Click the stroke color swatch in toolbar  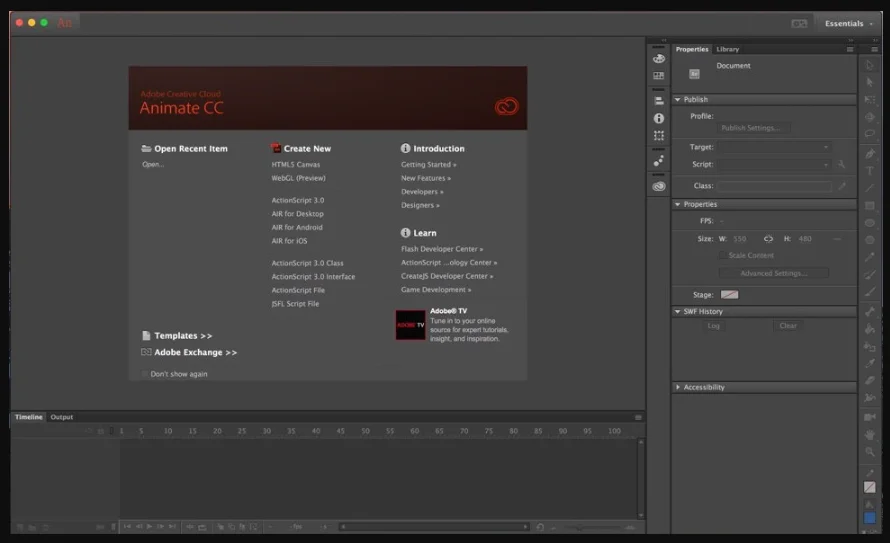(x=870, y=487)
